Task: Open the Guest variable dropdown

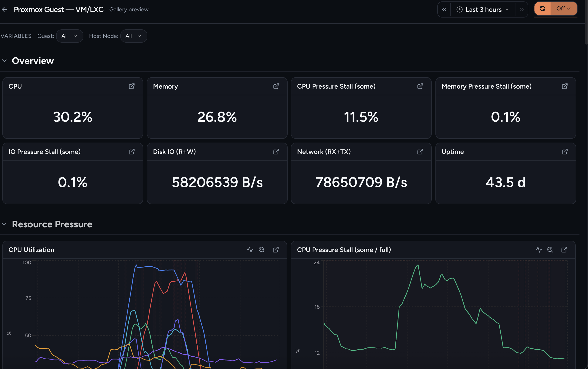Action: [x=70, y=36]
